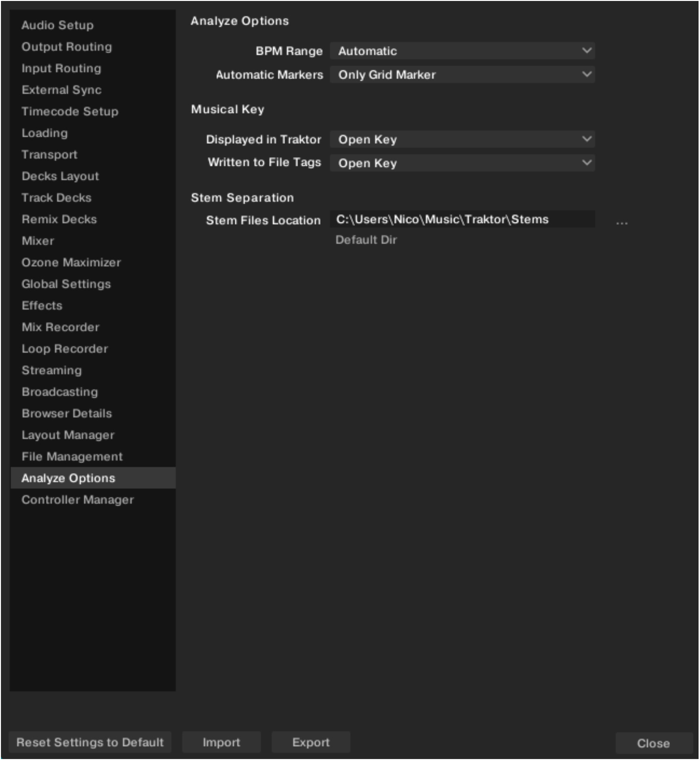The width and height of the screenshot is (700, 760).
Task: Close the preferences dialog
Action: (x=654, y=743)
